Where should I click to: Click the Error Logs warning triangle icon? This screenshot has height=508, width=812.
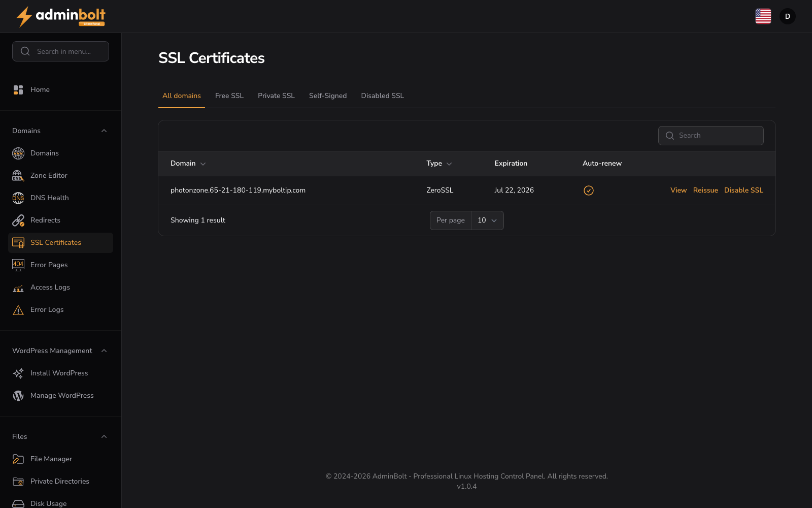[x=18, y=310]
